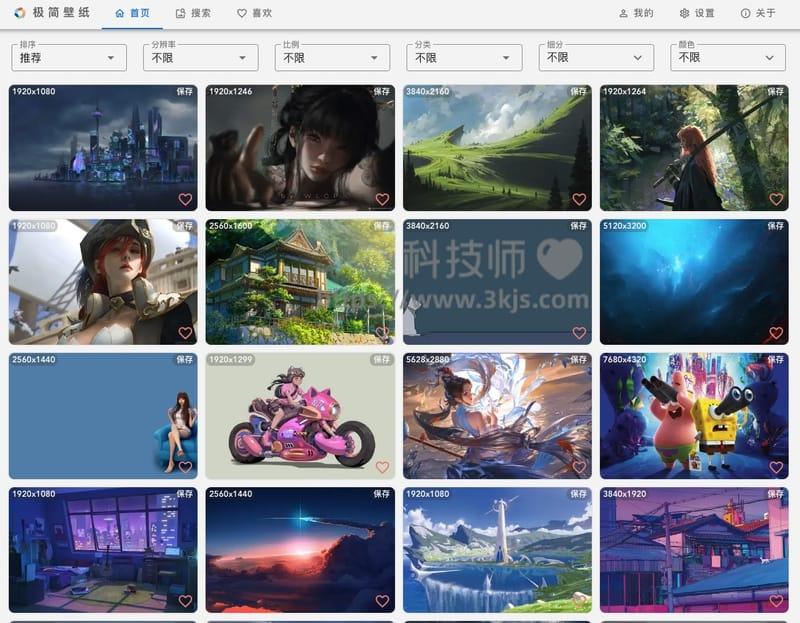Like the forest swordswoman wallpaper
Image resolution: width=800 pixels, height=623 pixels.
[776, 199]
